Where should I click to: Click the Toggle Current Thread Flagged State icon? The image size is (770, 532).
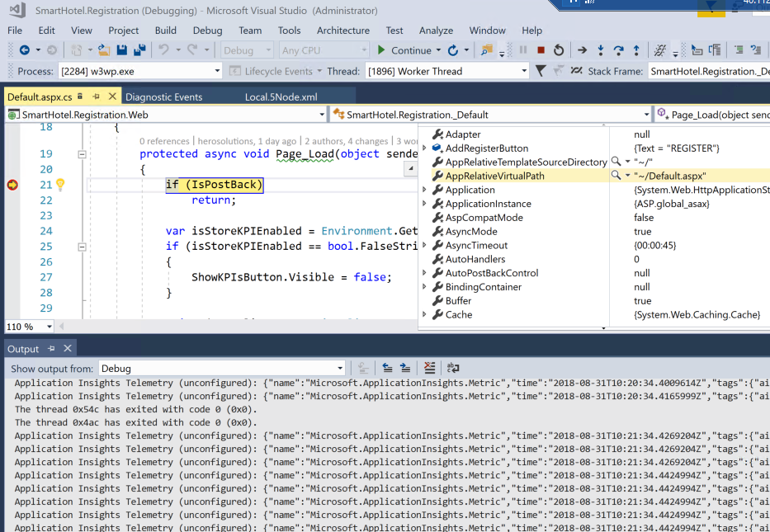[x=557, y=71]
